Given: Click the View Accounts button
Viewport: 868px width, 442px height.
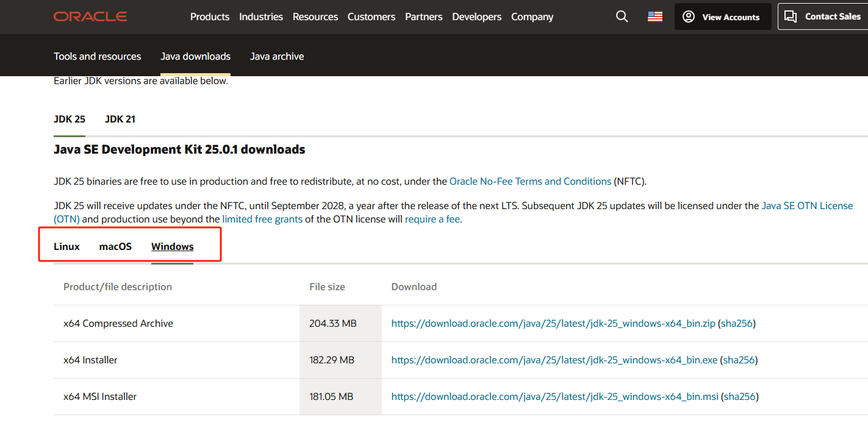Looking at the screenshot, I should point(723,16).
